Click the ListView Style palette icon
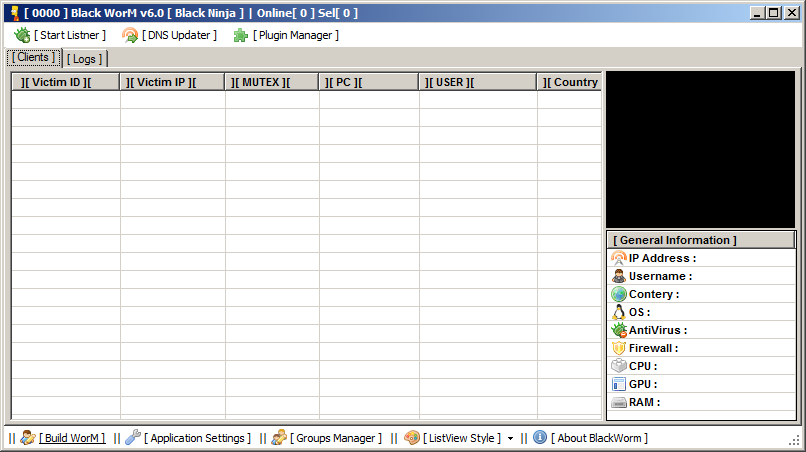The width and height of the screenshot is (806, 452). pos(411,438)
